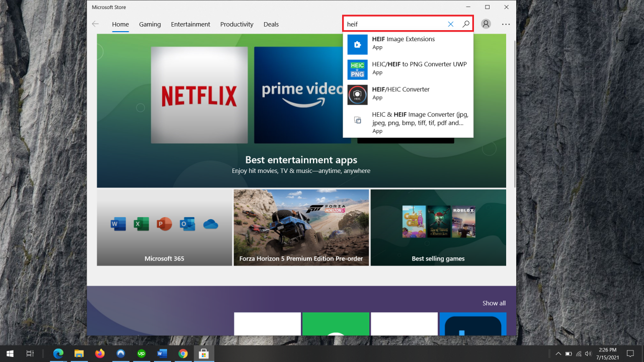Image resolution: width=644 pixels, height=362 pixels.
Task: Open the Microsoft 365 tile
Action: point(164,227)
